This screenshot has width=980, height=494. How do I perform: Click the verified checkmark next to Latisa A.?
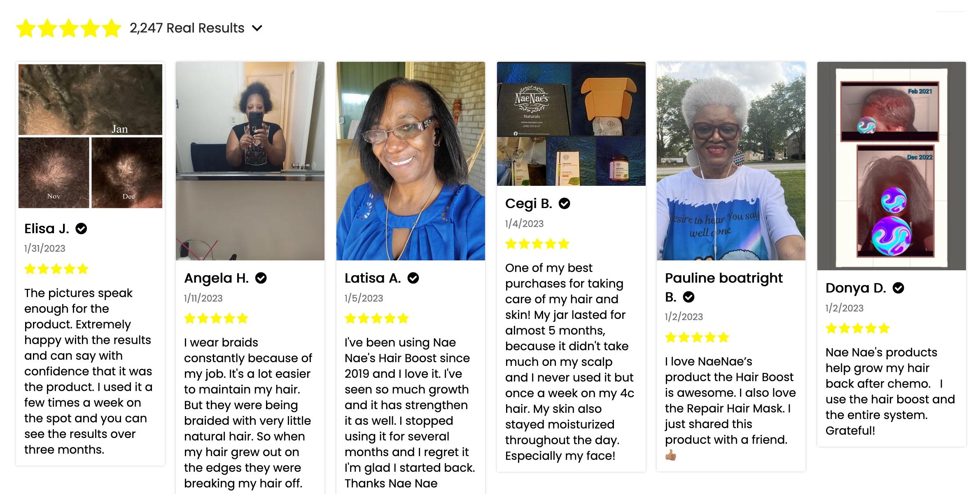[413, 278]
